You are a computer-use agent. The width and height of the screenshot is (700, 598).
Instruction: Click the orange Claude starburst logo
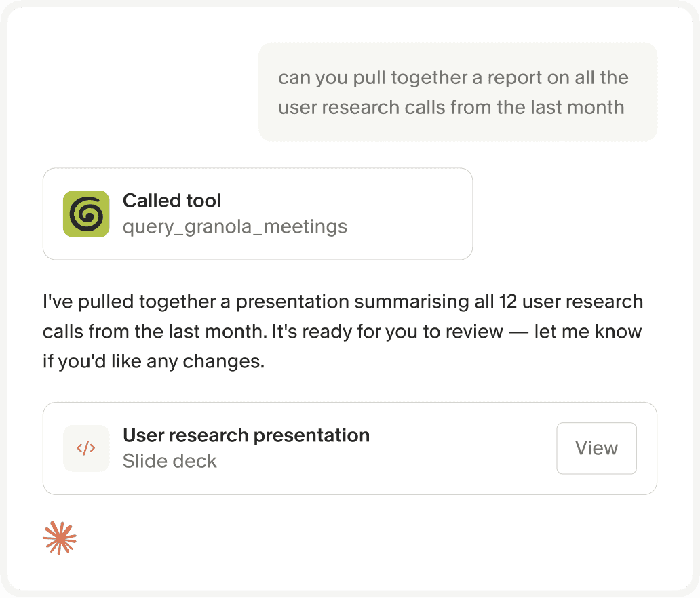(60, 538)
